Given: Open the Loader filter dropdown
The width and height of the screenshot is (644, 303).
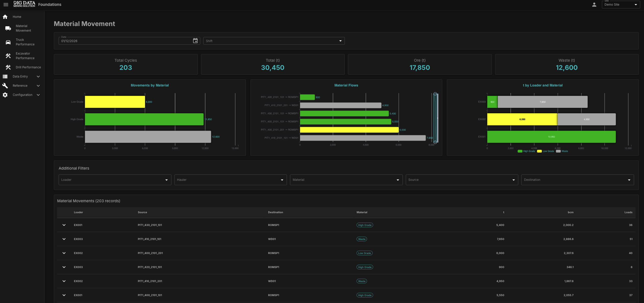Looking at the screenshot, I should click(115, 180).
